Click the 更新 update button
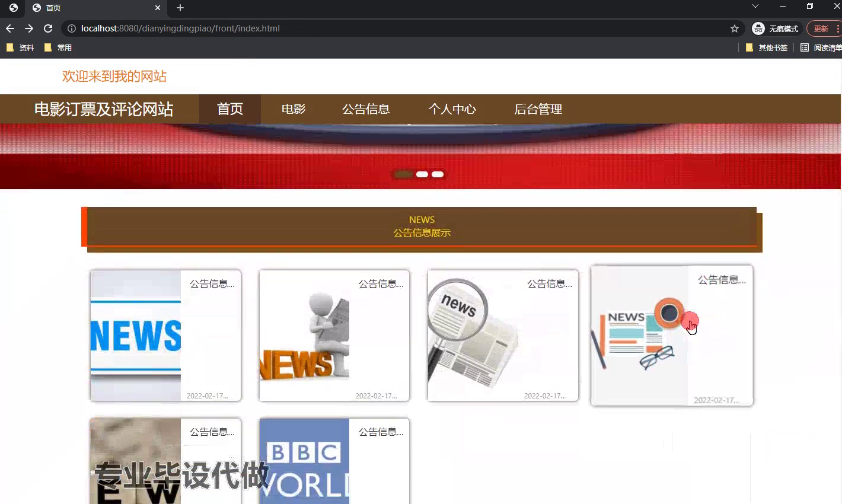Screen dimensions: 842x504 [x=823, y=28]
